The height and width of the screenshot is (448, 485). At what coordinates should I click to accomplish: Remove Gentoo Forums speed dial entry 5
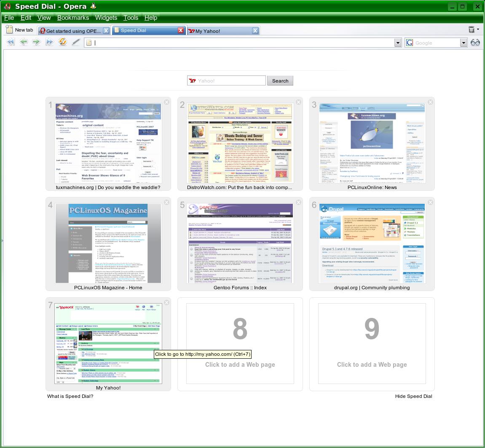click(298, 202)
